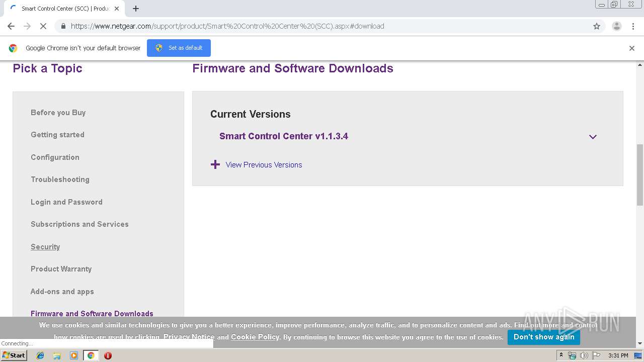
Task: Open network icon in system tray
Action: click(572, 355)
